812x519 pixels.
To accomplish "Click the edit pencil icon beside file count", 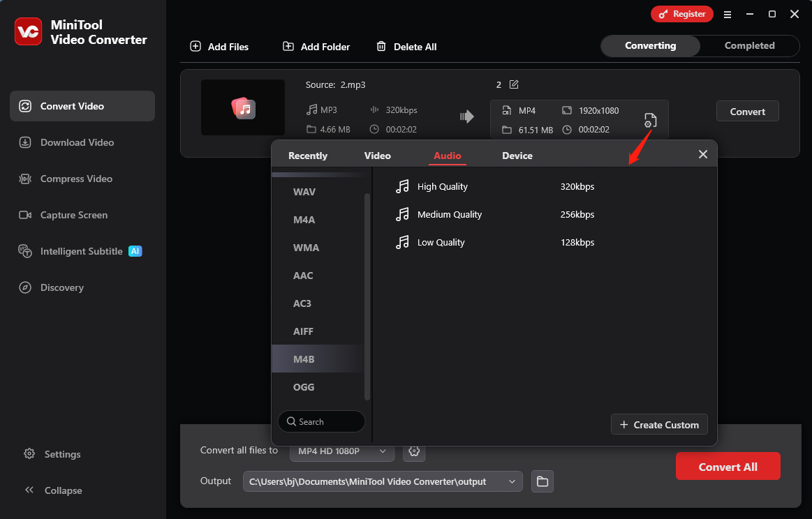I will point(515,84).
